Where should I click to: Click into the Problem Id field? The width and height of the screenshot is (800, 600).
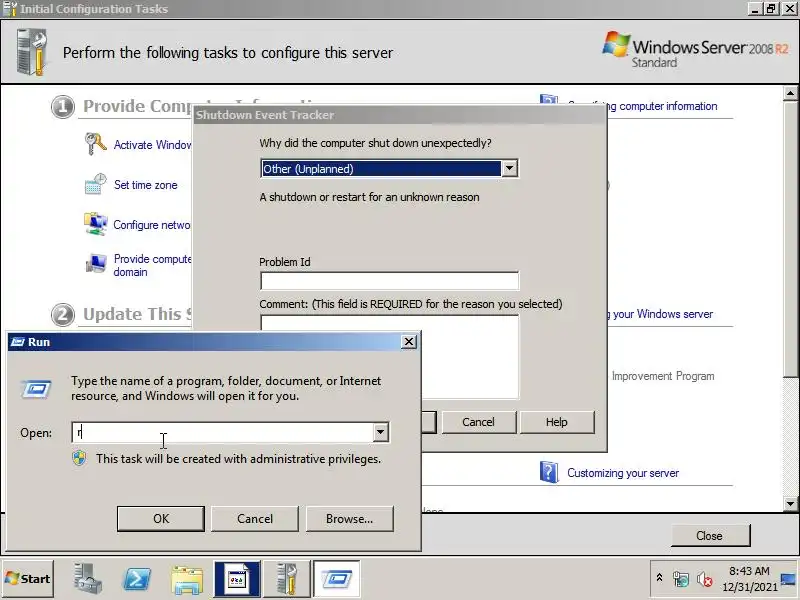tap(389, 281)
